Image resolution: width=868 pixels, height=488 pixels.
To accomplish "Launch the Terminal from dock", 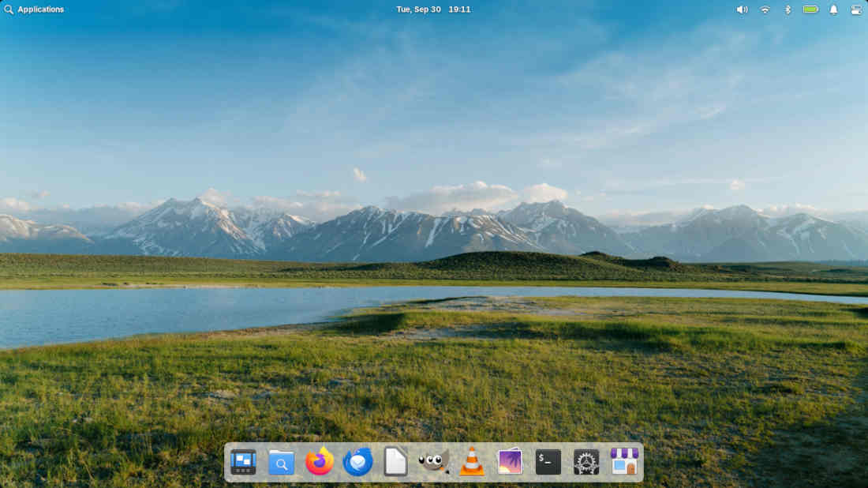I will coord(548,462).
